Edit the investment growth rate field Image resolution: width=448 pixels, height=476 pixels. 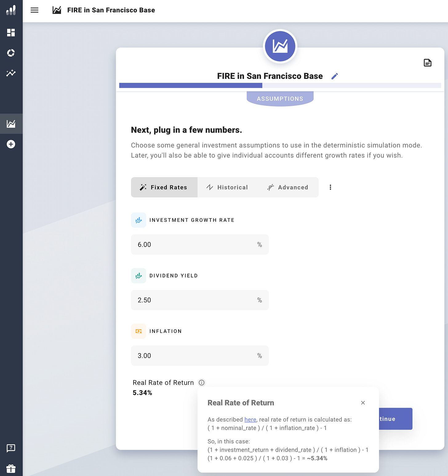click(x=200, y=244)
